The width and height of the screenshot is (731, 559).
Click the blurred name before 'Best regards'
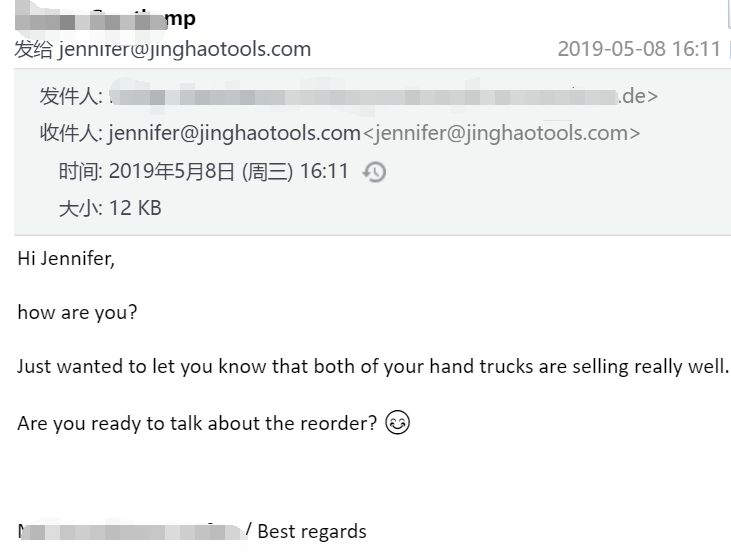coord(130,531)
